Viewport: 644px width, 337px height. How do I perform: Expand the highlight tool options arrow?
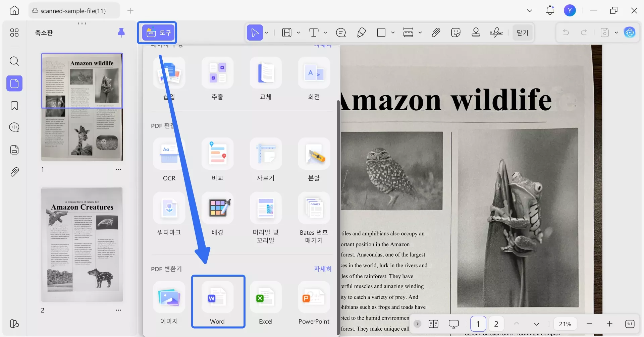[x=298, y=33]
